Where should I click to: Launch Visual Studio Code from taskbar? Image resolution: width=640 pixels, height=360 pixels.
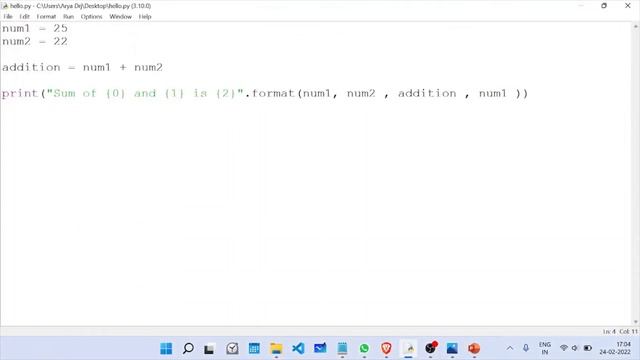298,348
